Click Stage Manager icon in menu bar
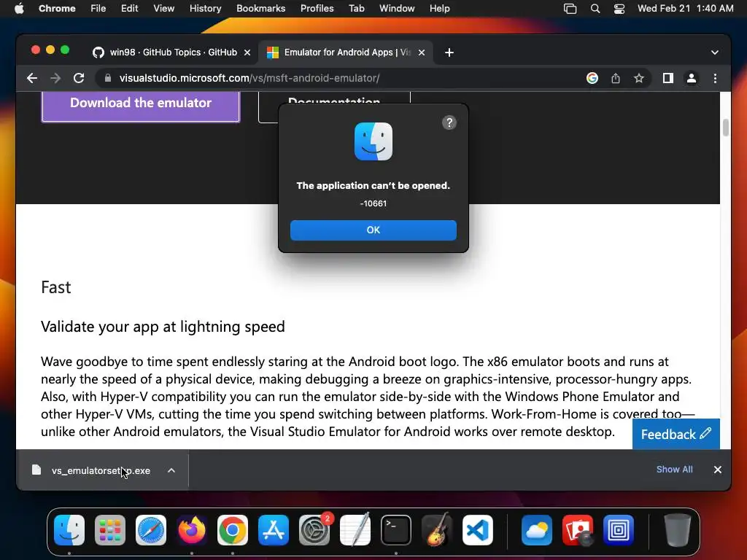The height and width of the screenshot is (560, 747). pos(570,9)
